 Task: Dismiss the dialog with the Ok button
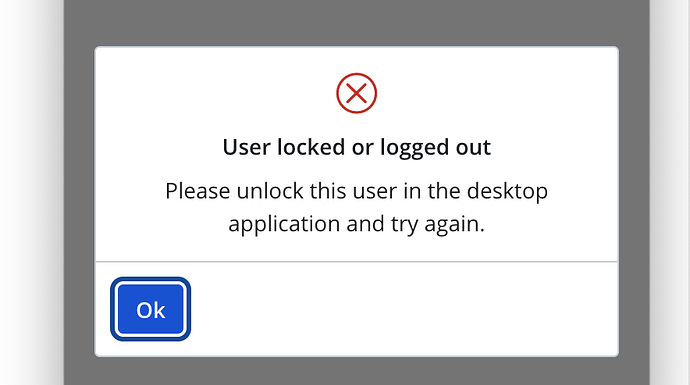click(x=150, y=309)
